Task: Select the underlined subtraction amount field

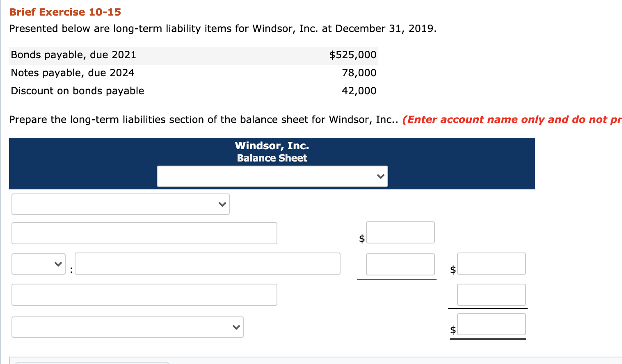Action: coord(400,264)
